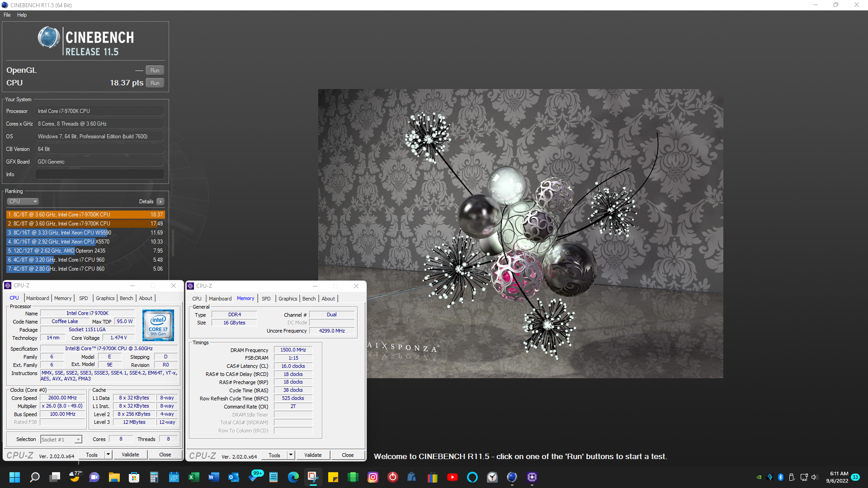The image size is (868, 488).
Task: Open Sticky Notes from taskbar
Action: coord(333,477)
